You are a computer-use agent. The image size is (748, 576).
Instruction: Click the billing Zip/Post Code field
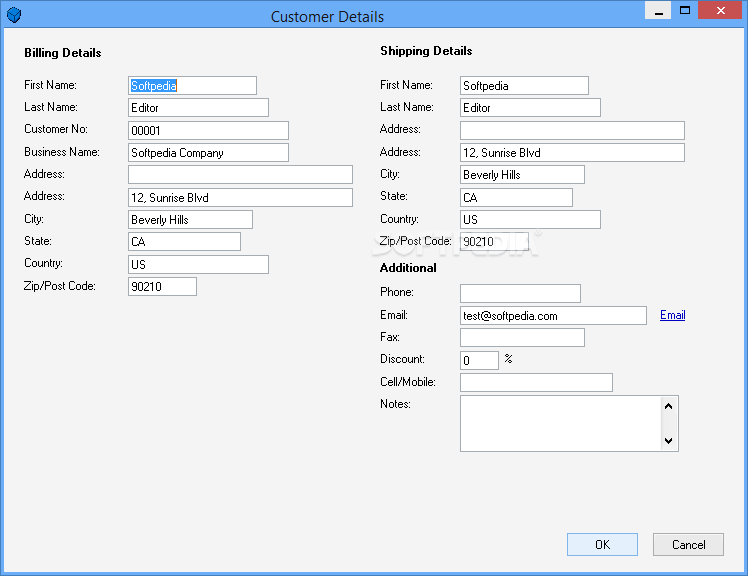coord(162,286)
